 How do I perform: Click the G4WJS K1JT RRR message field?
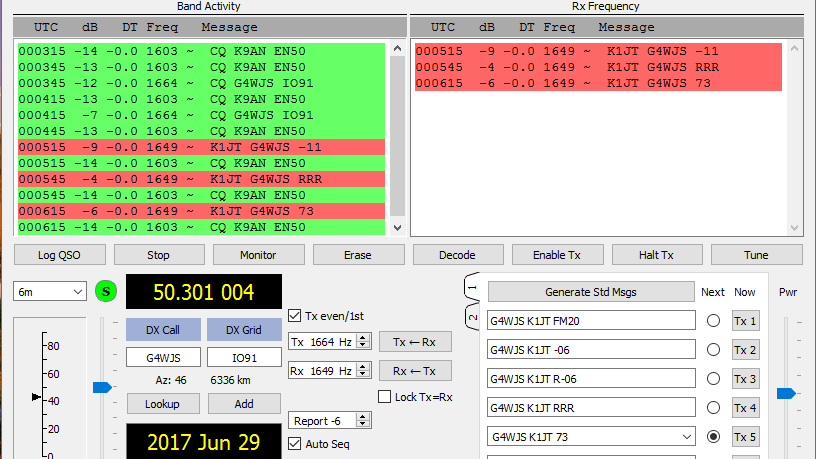point(591,407)
